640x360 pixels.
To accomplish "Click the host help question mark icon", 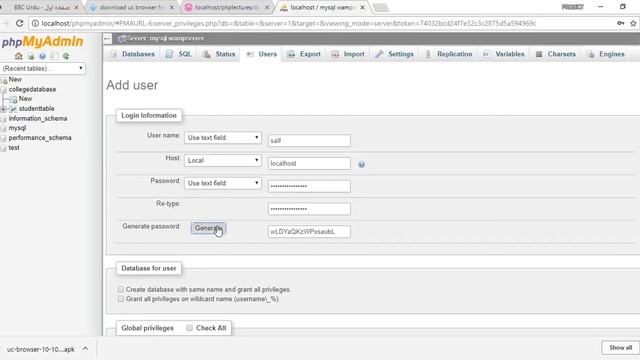I will [361, 164].
